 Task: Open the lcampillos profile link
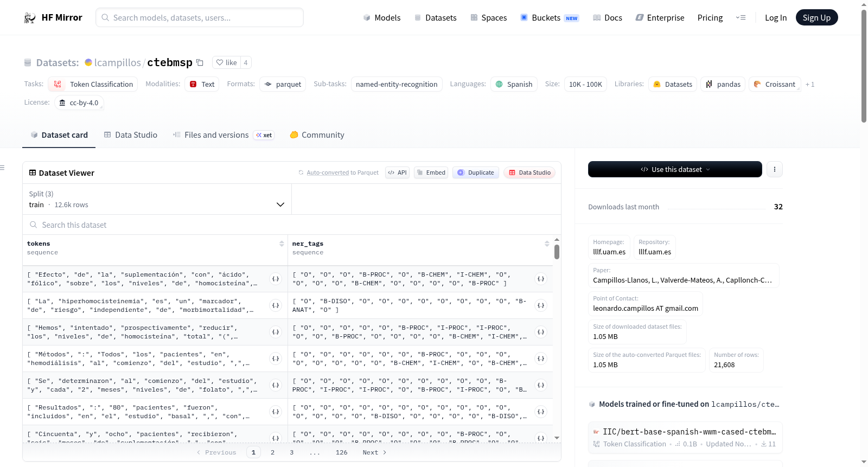point(118,62)
